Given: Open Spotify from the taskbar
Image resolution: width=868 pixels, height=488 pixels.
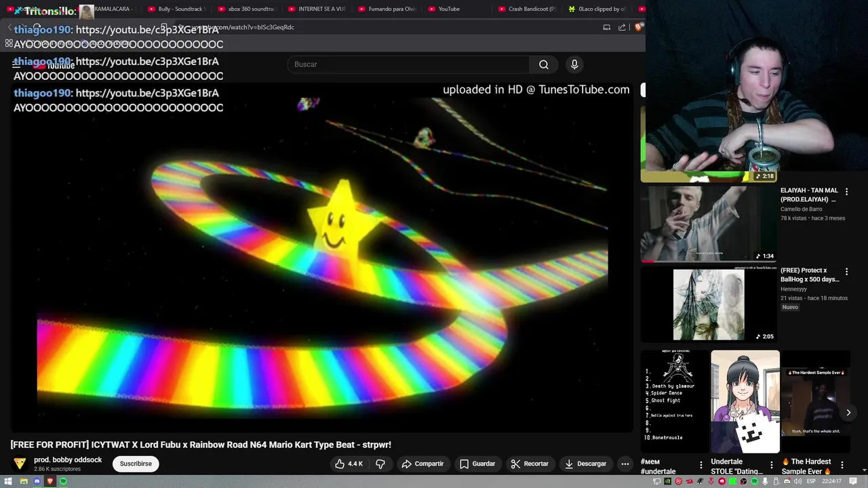Looking at the screenshot, I should 63,481.
